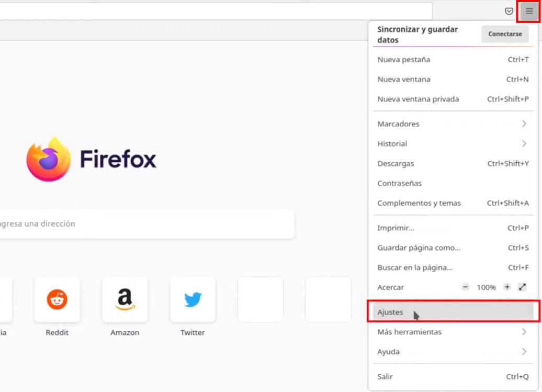The image size is (542, 392).
Task: Select Nueva ventana privada
Action: tap(453, 99)
